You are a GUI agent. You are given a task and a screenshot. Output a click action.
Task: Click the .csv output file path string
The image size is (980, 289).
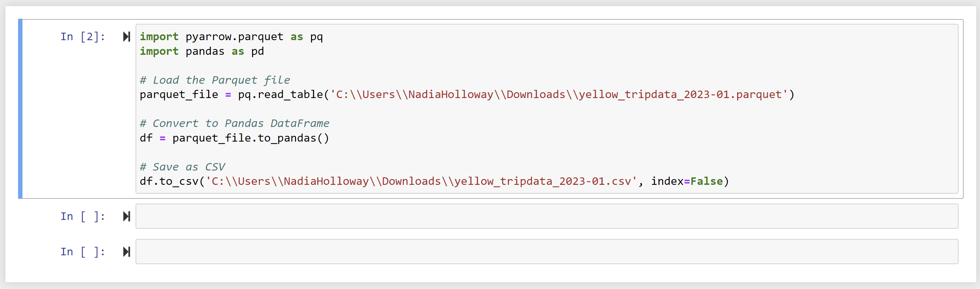(x=421, y=181)
